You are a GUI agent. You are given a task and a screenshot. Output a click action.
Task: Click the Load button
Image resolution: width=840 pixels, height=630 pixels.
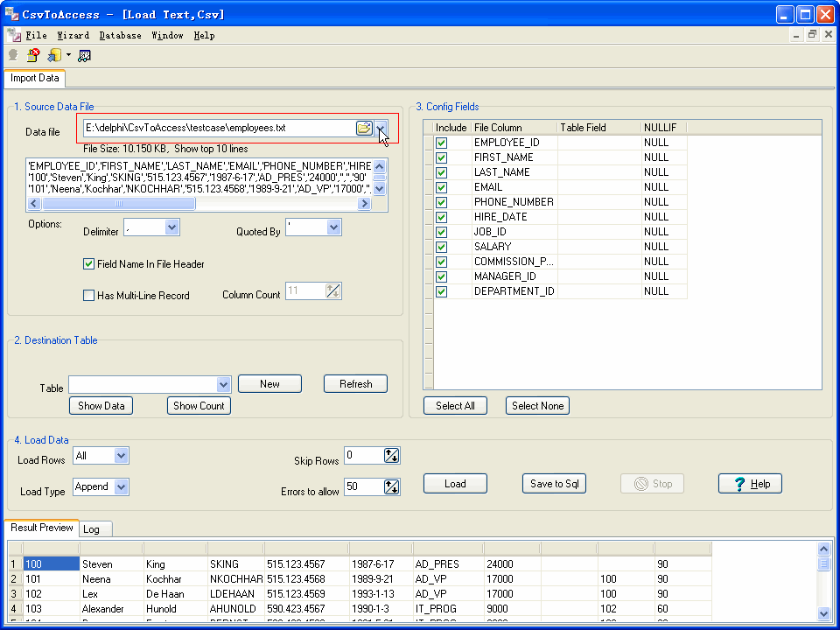[x=455, y=484]
